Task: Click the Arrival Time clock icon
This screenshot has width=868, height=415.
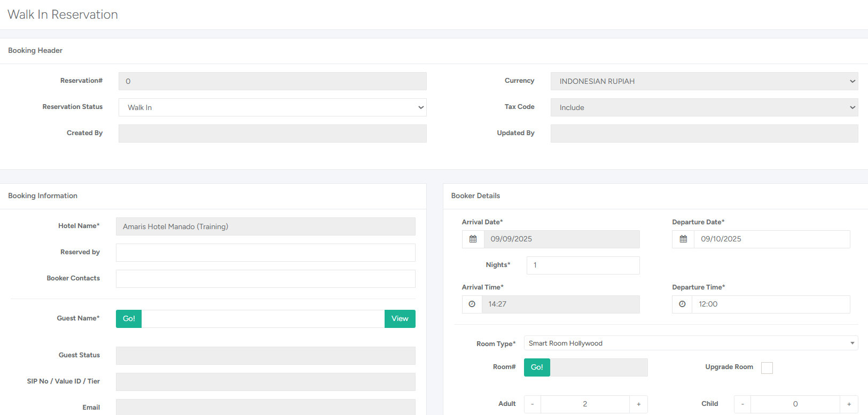Action: [x=472, y=304]
